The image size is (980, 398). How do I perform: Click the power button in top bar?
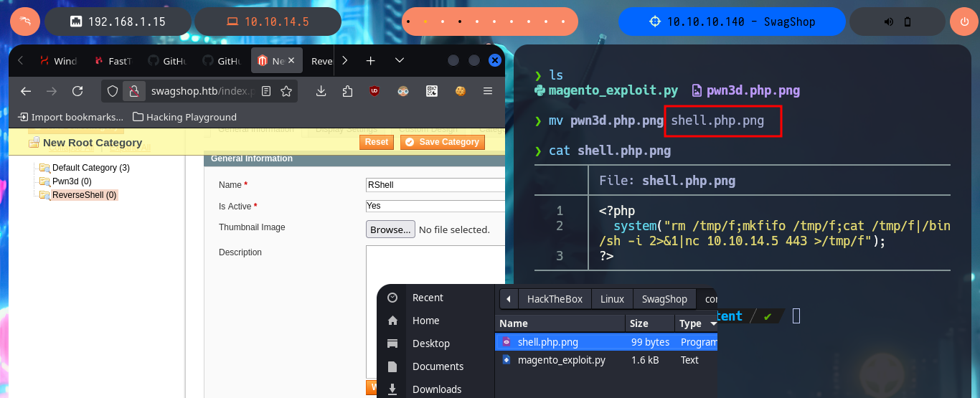964,22
